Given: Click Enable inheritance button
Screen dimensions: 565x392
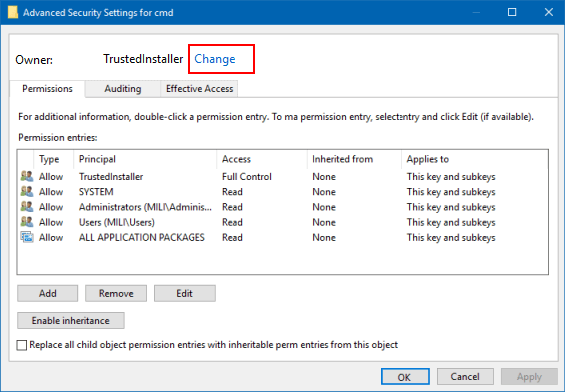Looking at the screenshot, I should (71, 321).
